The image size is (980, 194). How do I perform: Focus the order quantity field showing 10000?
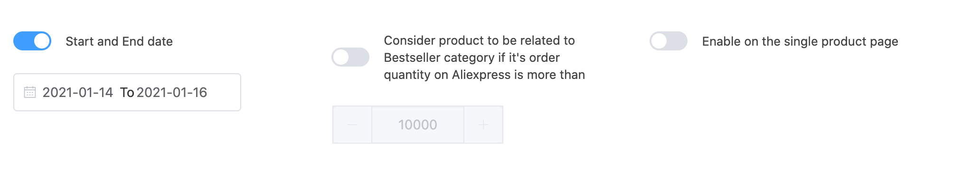click(x=417, y=125)
